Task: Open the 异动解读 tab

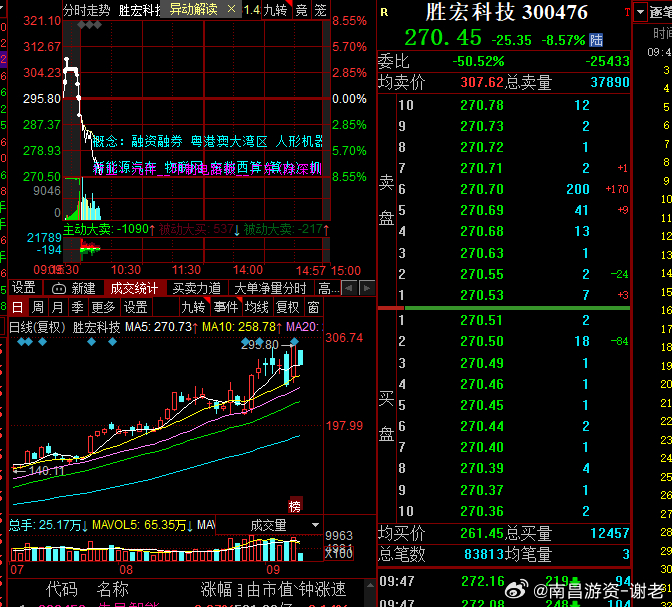Action: point(193,9)
